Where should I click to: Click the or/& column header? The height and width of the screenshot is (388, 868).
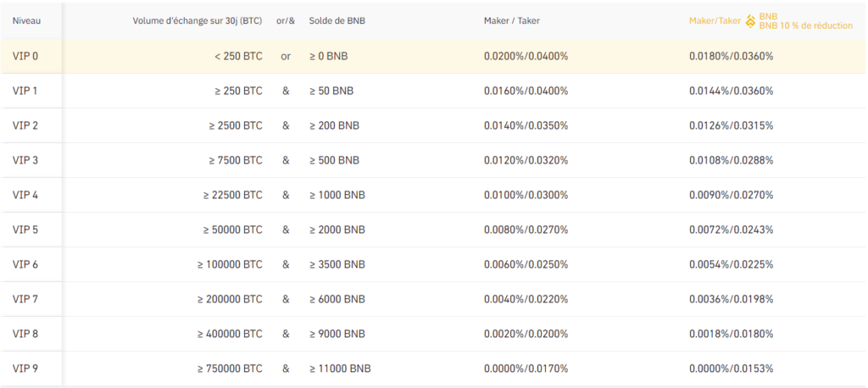coord(286,21)
